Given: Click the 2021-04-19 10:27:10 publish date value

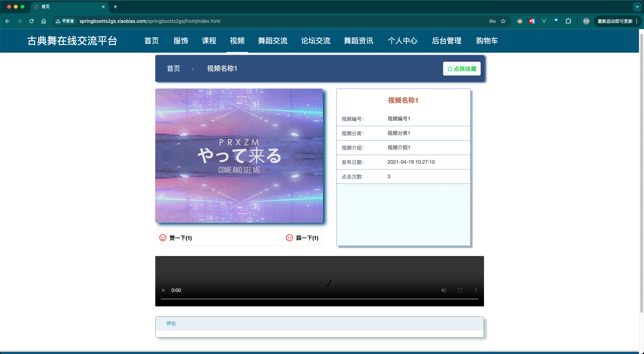Looking at the screenshot, I should (x=411, y=162).
